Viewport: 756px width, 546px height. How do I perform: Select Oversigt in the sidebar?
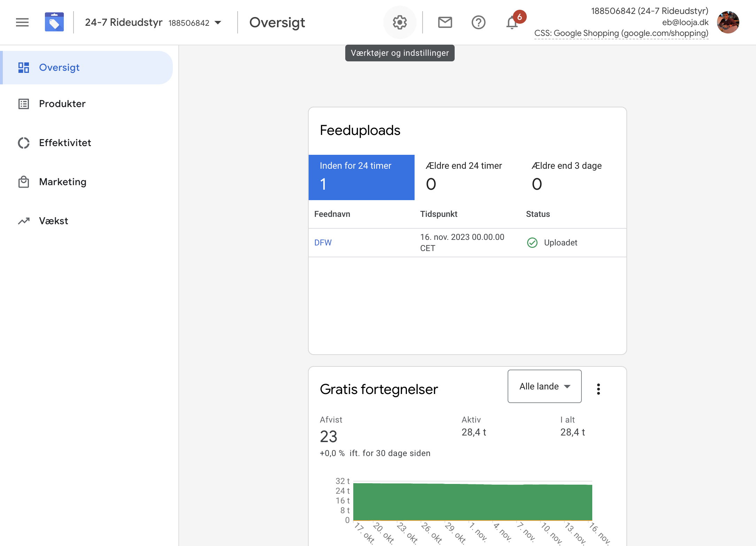point(86,68)
